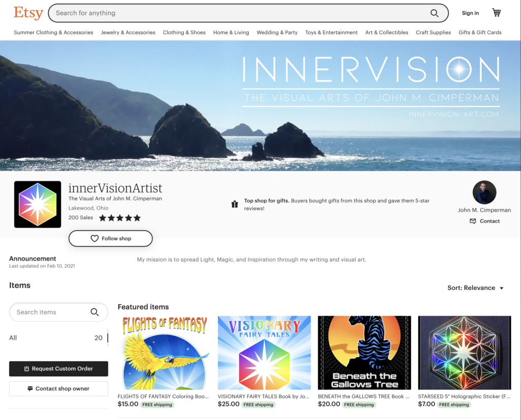Viewport: 521px width, 420px height.
Task: Click John M. Cimperman name link
Action: 484,210
